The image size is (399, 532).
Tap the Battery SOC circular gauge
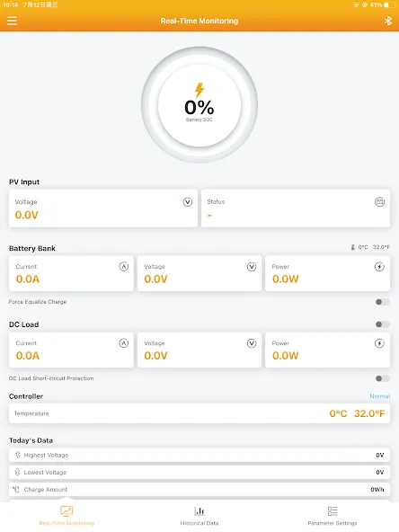click(199, 105)
